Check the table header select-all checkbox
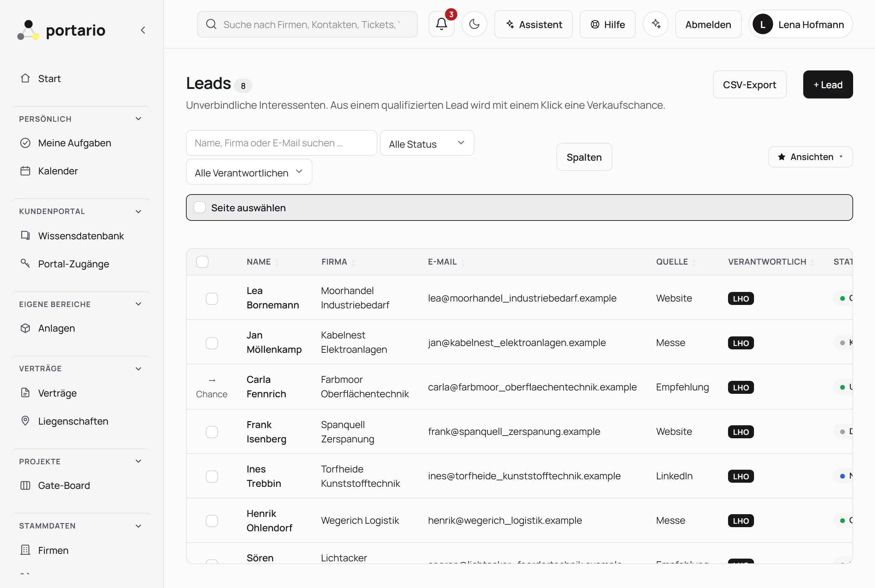 click(x=202, y=262)
